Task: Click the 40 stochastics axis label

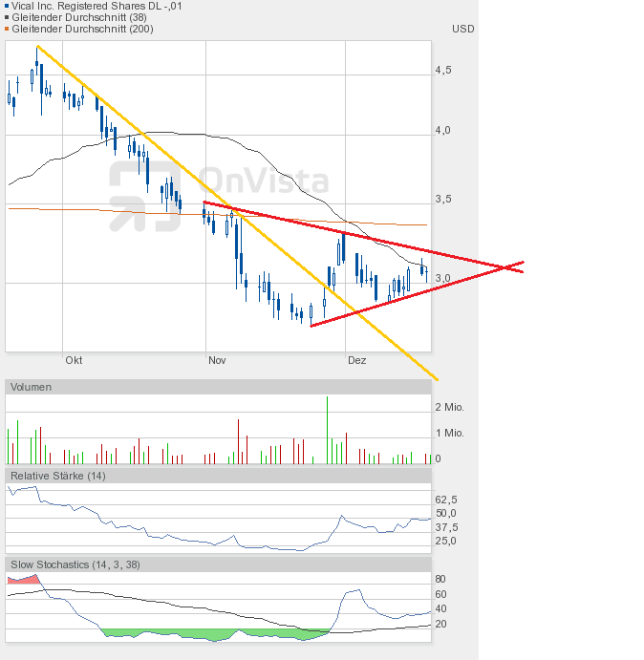Action: pos(440,608)
